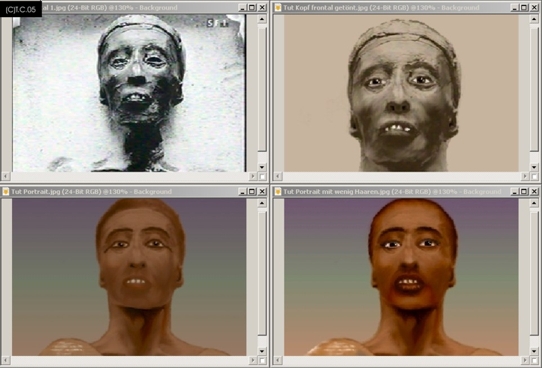The height and width of the screenshot is (368, 542).
Task: Close the Tut Portrait mit wenig Haaren.jpg window
Action: (x=534, y=191)
